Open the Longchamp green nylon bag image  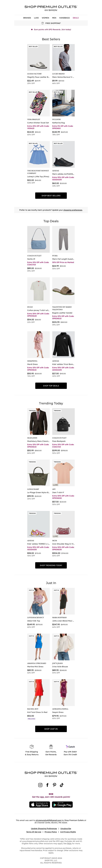(x=39, y=473)
